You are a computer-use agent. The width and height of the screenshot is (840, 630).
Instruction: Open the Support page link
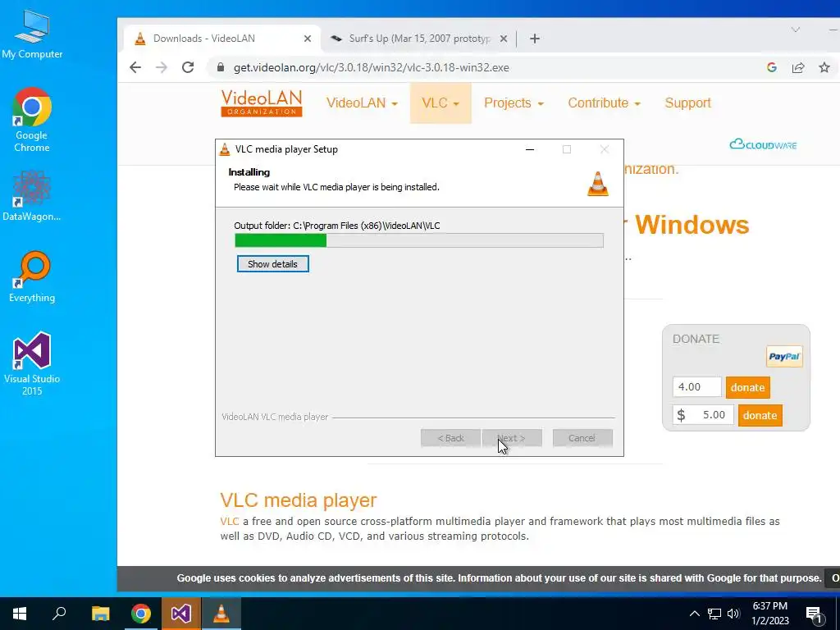click(688, 103)
